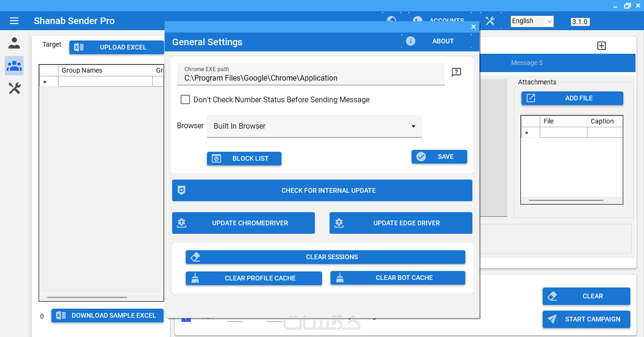Image resolution: width=644 pixels, height=337 pixels.
Task: Restore the application window
Action: 627,6
